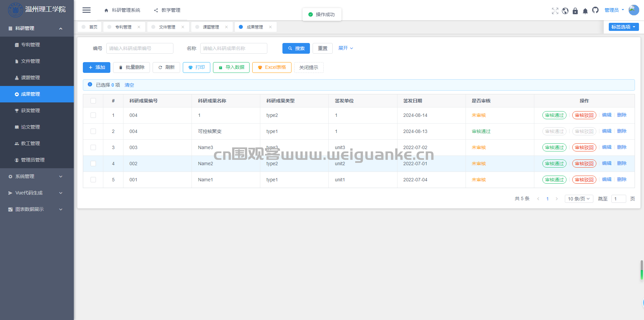This screenshot has width=644, height=320.
Task: Click the blue 搜索 search button
Action: tap(296, 48)
